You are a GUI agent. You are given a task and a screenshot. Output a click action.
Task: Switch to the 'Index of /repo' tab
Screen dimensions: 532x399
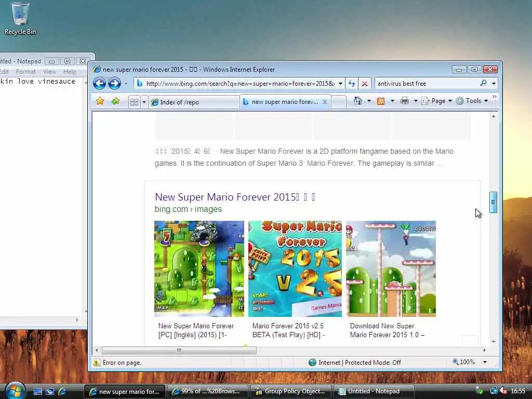(194, 102)
